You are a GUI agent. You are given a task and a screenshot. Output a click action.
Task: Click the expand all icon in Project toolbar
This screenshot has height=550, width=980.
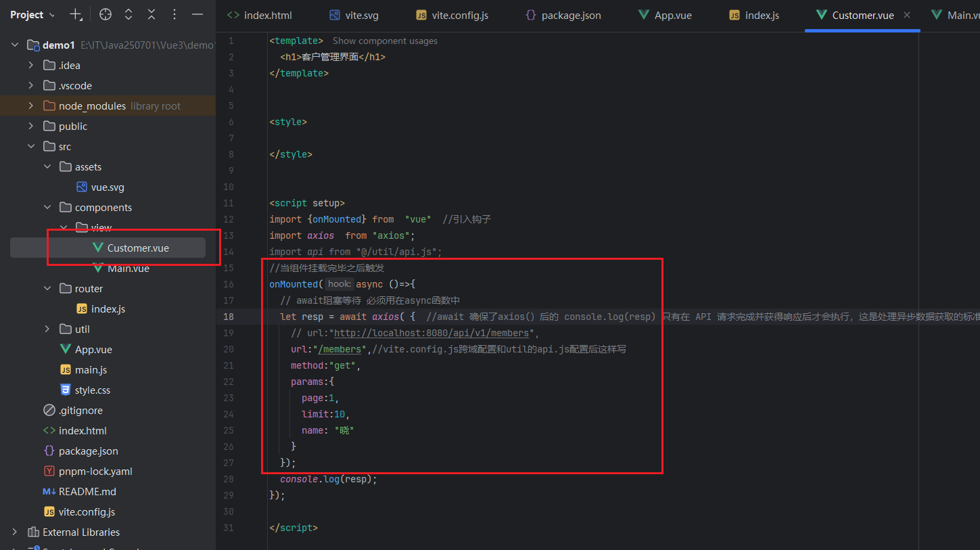pos(129,15)
